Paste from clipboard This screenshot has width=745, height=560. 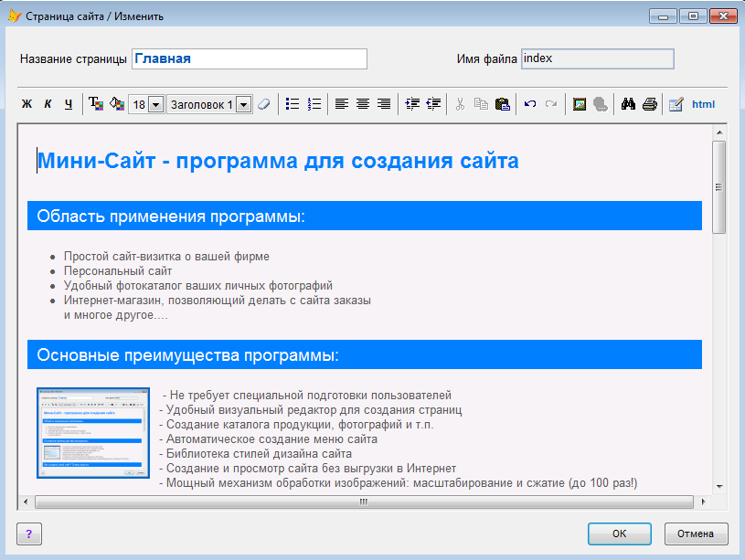click(503, 104)
